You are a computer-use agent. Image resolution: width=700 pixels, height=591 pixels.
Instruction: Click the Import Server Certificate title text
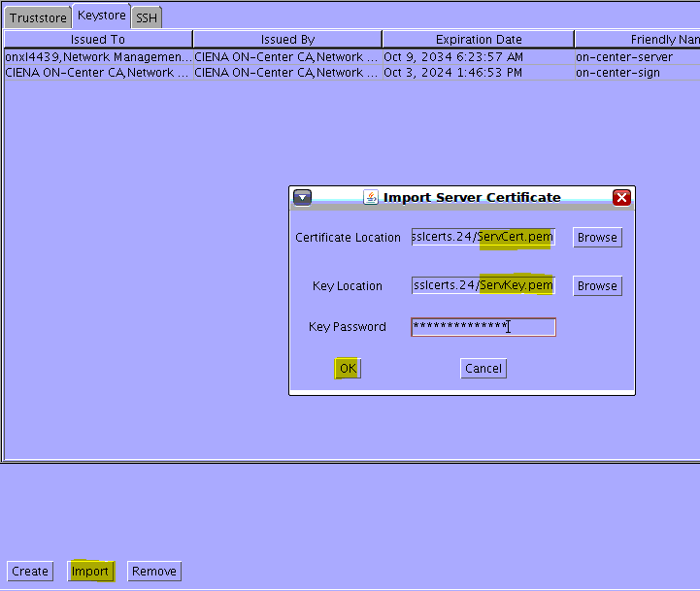(x=472, y=197)
